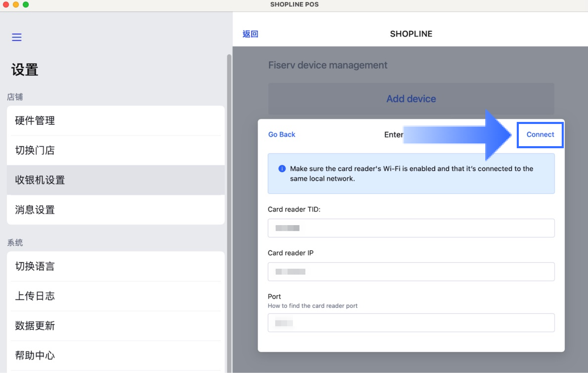Image resolution: width=588 pixels, height=373 pixels.
Task: Open 硬件管理 settings
Action: 116,121
